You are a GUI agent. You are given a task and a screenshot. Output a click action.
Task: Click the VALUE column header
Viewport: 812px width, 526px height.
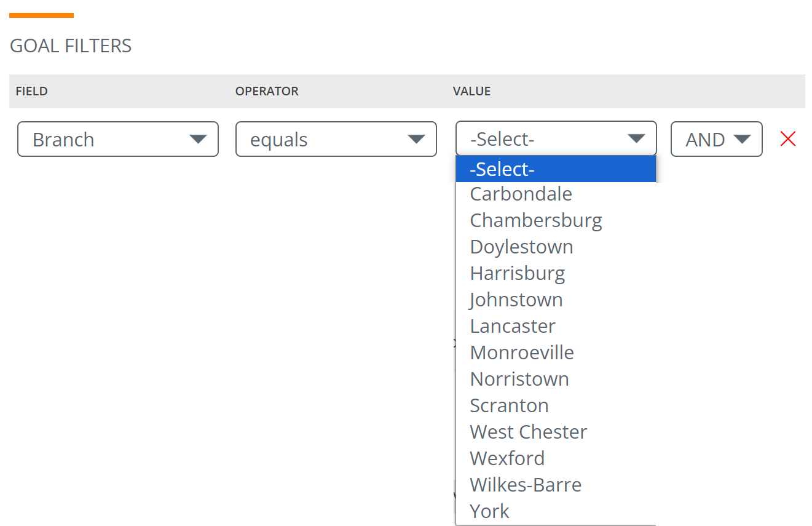(471, 91)
